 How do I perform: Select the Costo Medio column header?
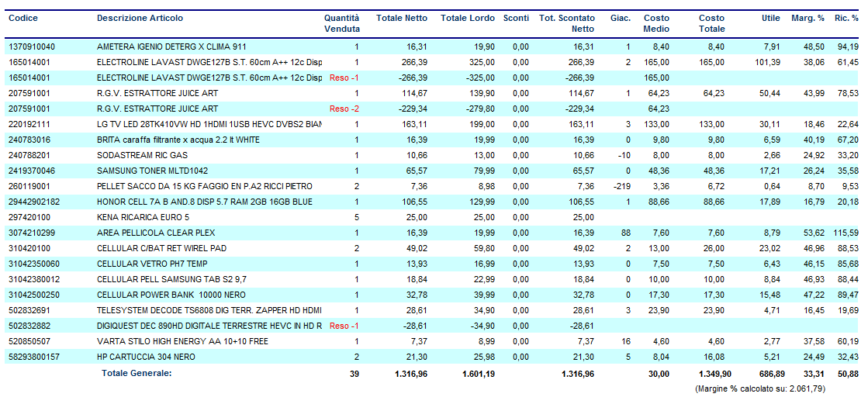pos(656,23)
